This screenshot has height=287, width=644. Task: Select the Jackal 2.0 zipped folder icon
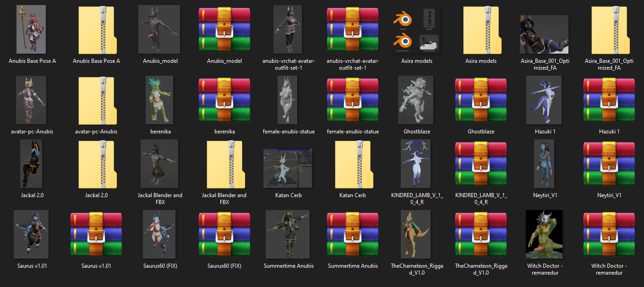(96, 164)
